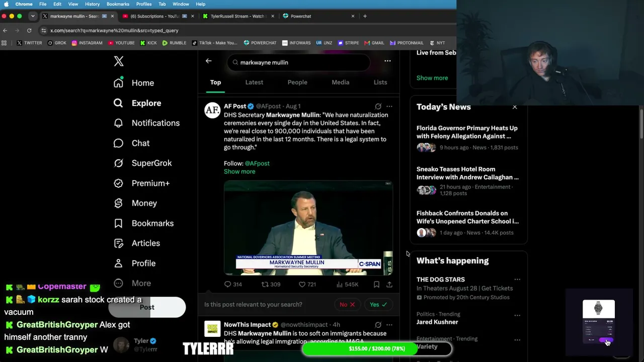Click the back arrow beside the X search box
Screen dimensions: 644x362
pos(208,61)
